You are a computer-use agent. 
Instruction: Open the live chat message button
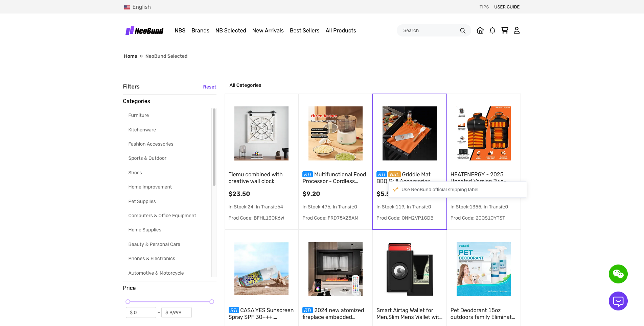(618, 301)
